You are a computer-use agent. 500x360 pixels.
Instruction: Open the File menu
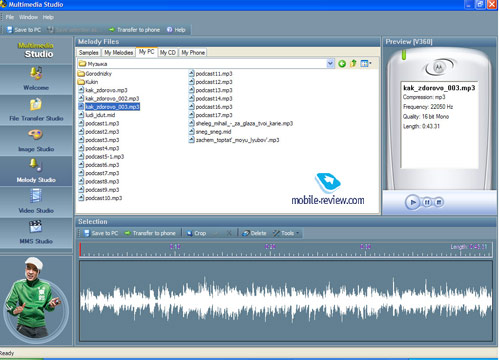(x=10, y=17)
